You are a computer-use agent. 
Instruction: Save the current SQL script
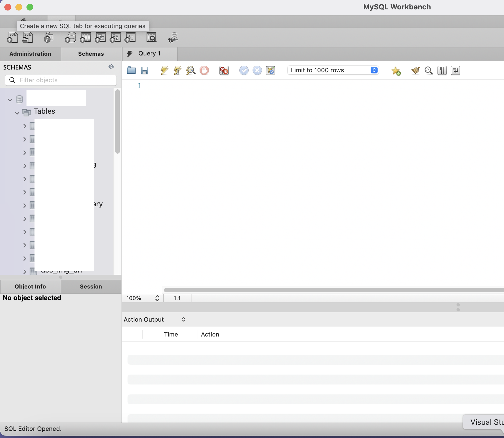pos(145,70)
